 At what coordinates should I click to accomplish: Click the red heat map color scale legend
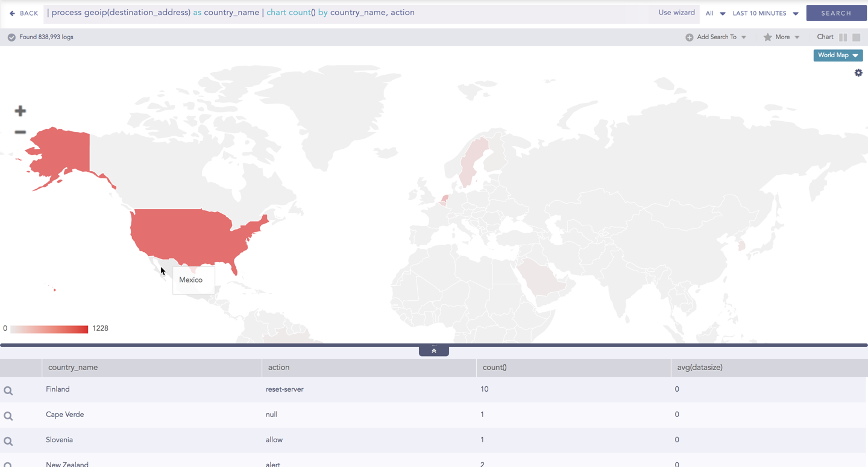[x=48, y=329]
